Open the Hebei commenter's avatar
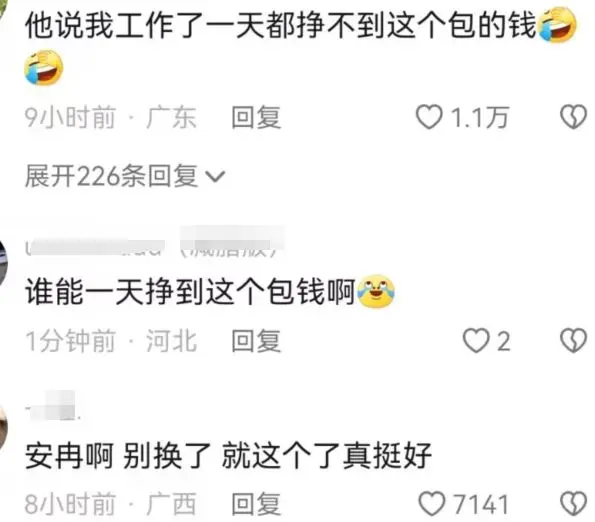The height and width of the screenshot is (522, 595). (x=3, y=264)
